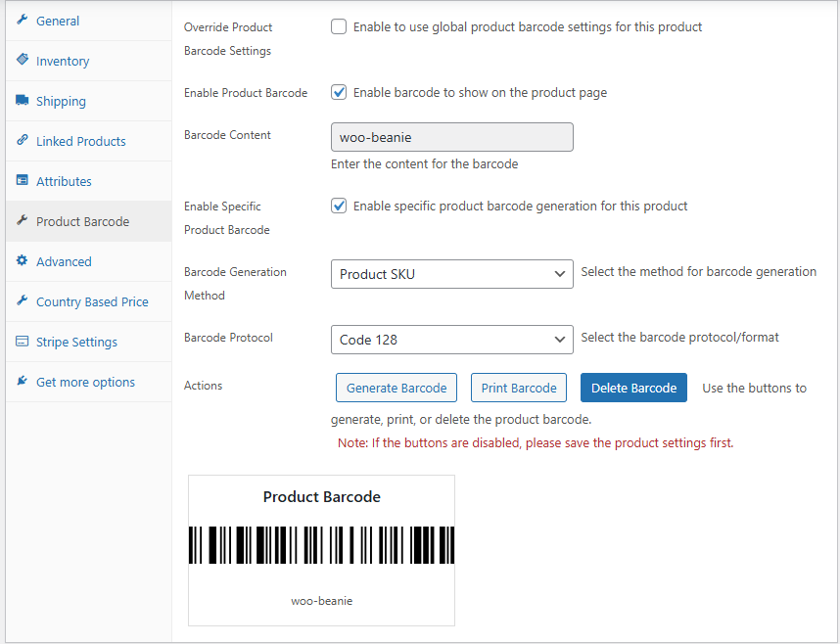Open the Advanced tab

pyautogui.click(x=89, y=262)
